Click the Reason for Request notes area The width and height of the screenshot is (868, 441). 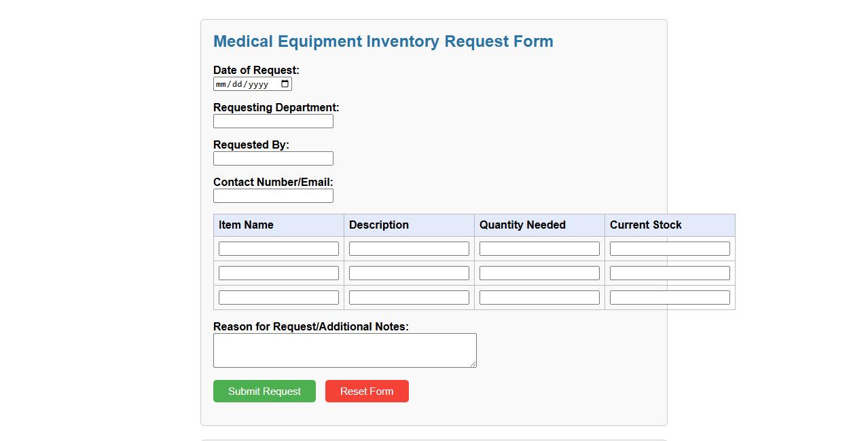[x=344, y=349]
